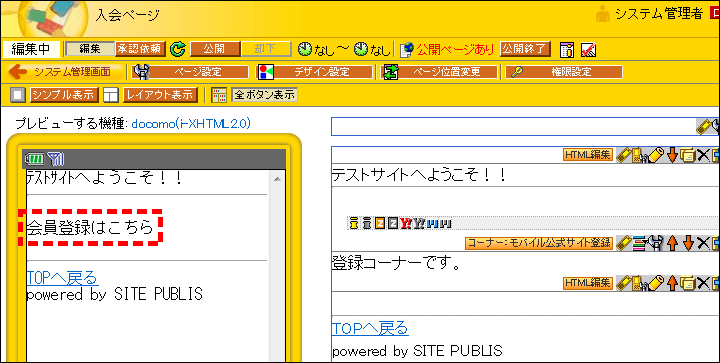Click the 編集中 status label
The image size is (720, 363).
[x=31, y=49]
